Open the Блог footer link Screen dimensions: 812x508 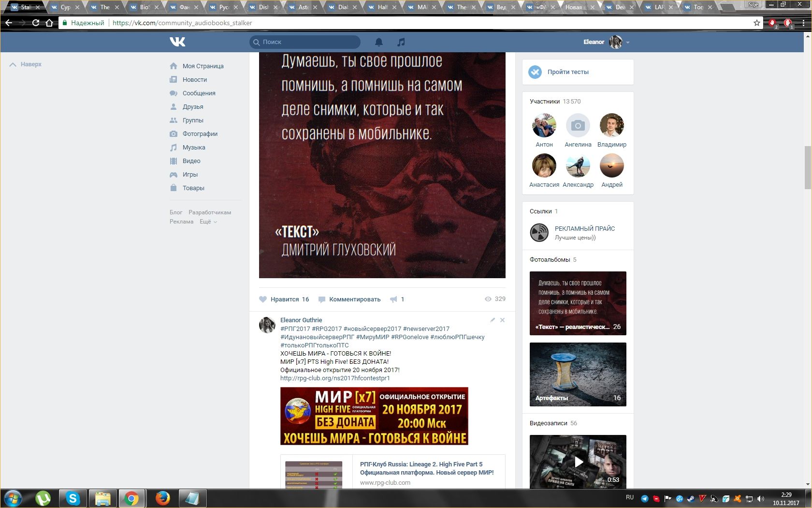[x=176, y=212]
